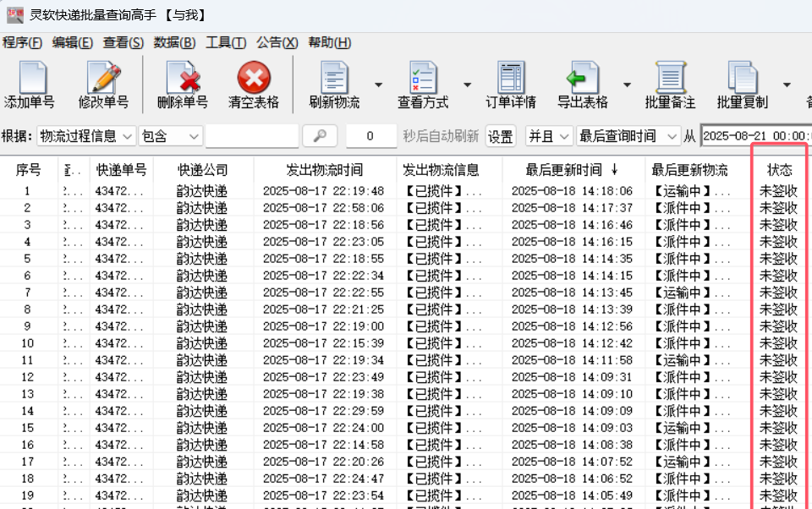This screenshot has width=812, height=509.
Task: Expand the 批量复制 dropdown arrow
Action: coord(787,85)
